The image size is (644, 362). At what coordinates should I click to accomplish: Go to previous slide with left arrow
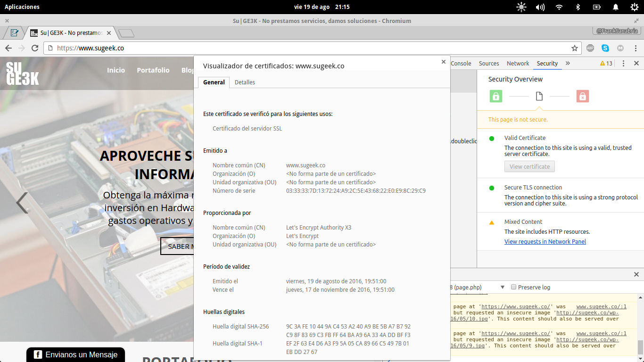pos(22,203)
